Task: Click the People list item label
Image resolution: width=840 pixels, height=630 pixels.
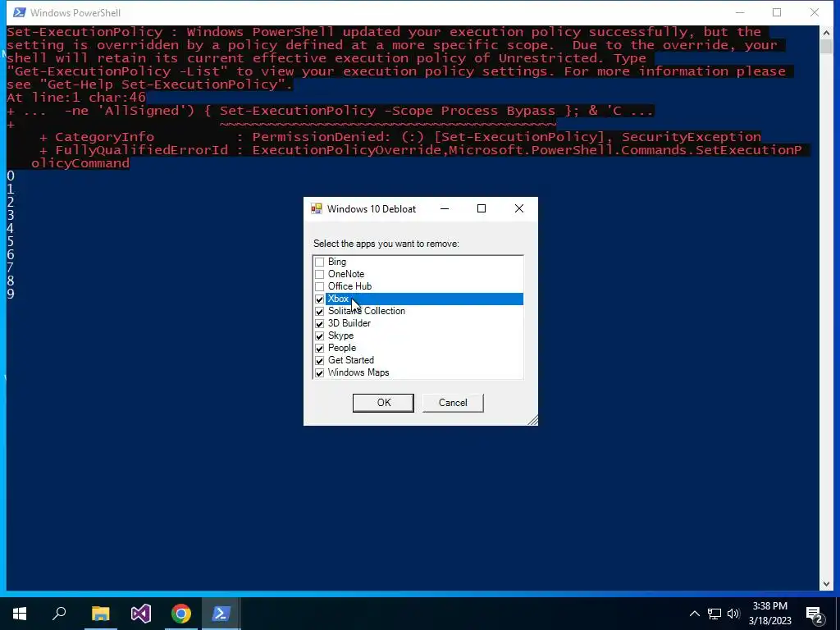Action: coord(342,348)
